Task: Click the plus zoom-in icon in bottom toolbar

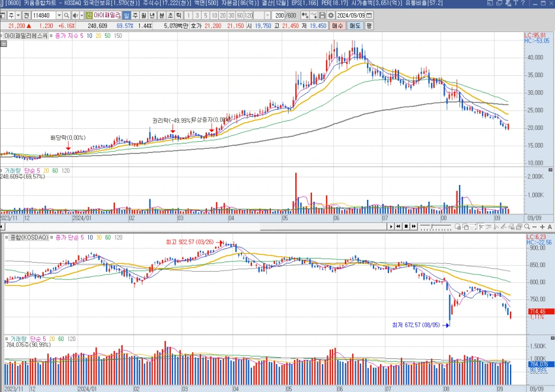Action: pos(543,227)
